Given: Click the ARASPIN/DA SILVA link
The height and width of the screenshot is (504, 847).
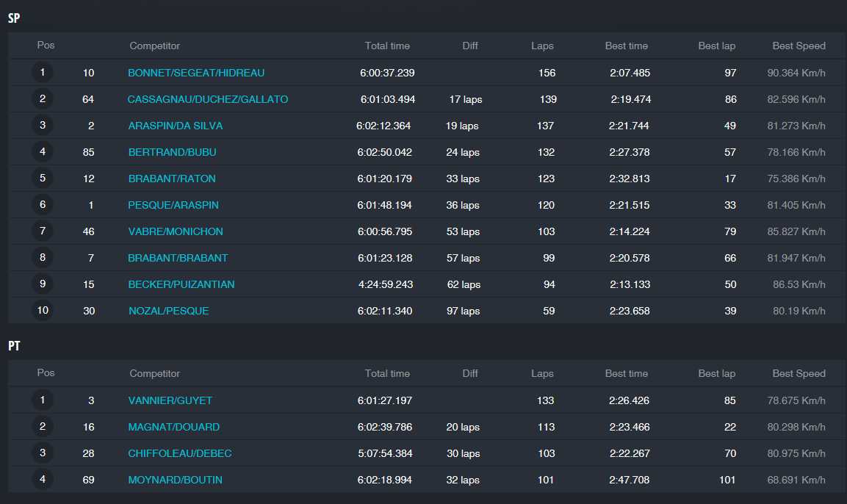Looking at the screenshot, I should pyautogui.click(x=175, y=126).
